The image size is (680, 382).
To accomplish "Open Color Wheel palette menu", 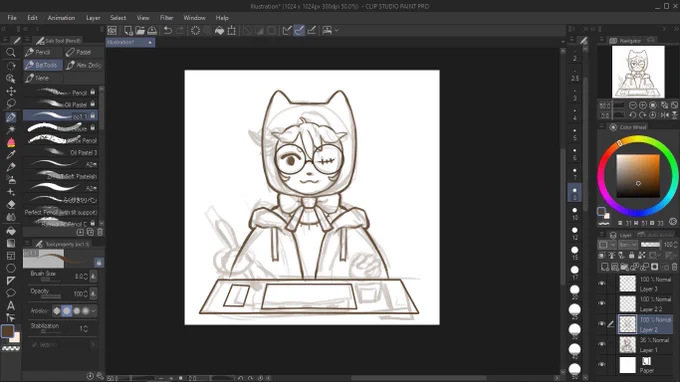I will click(602, 127).
